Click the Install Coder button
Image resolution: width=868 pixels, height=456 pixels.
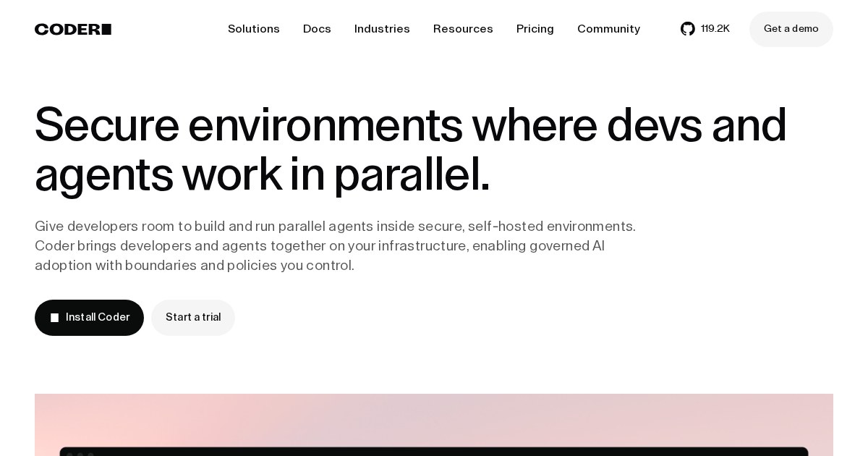(89, 318)
